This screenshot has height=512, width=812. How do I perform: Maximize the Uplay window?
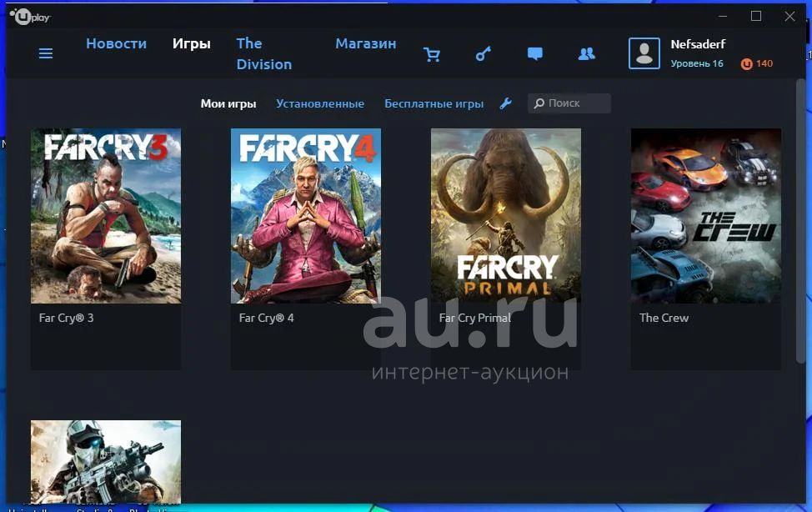tap(756, 17)
